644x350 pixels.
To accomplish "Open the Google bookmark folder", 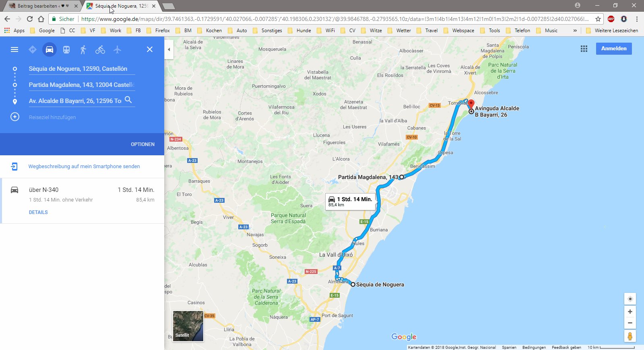I will [x=43, y=31].
